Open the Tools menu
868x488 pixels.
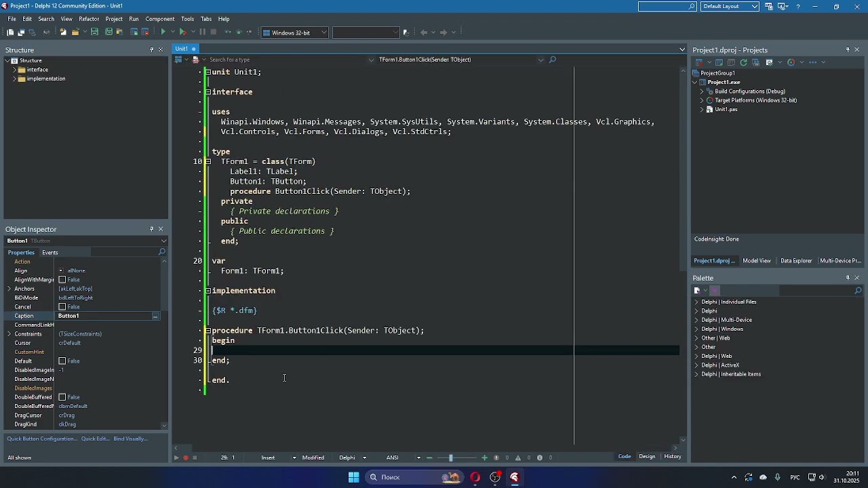(188, 19)
